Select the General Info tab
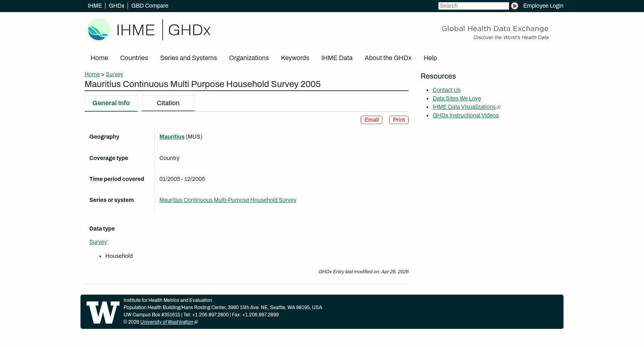This screenshot has height=347, width=644. pyautogui.click(x=111, y=103)
